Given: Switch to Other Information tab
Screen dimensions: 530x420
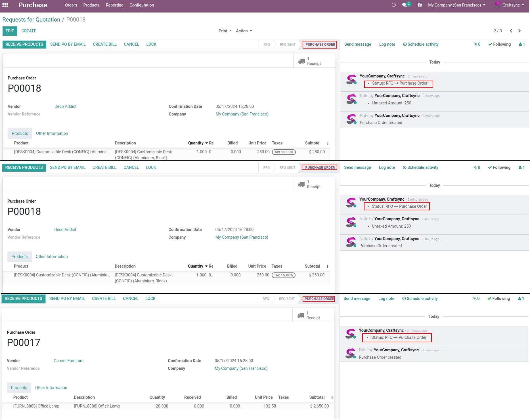Looking at the screenshot, I should 52,133.
